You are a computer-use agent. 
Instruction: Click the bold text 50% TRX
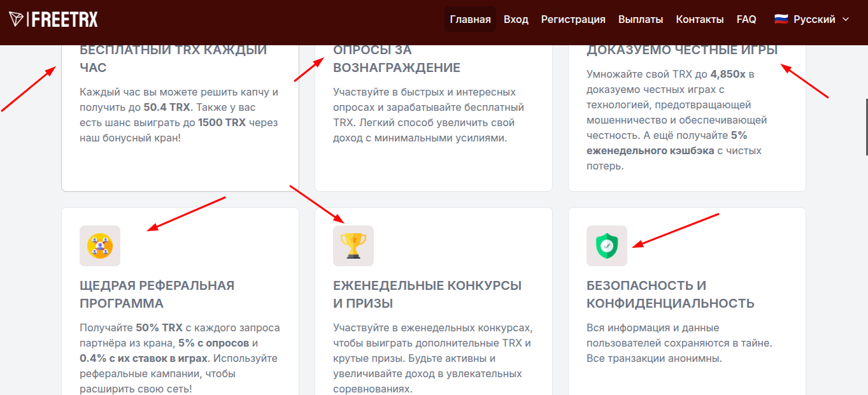click(x=159, y=327)
